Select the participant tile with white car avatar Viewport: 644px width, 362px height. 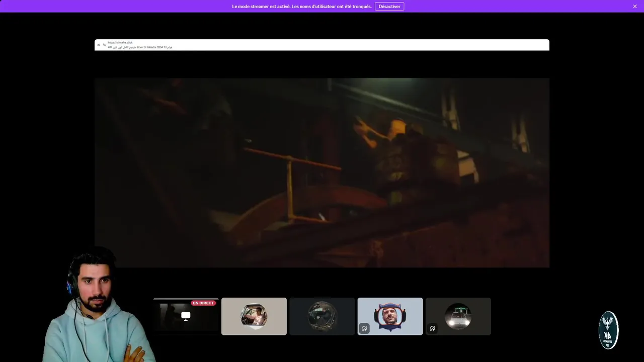(458, 316)
